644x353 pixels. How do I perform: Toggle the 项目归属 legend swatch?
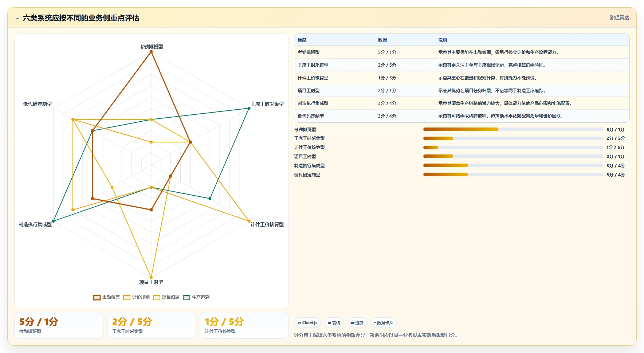coord(156,298)
